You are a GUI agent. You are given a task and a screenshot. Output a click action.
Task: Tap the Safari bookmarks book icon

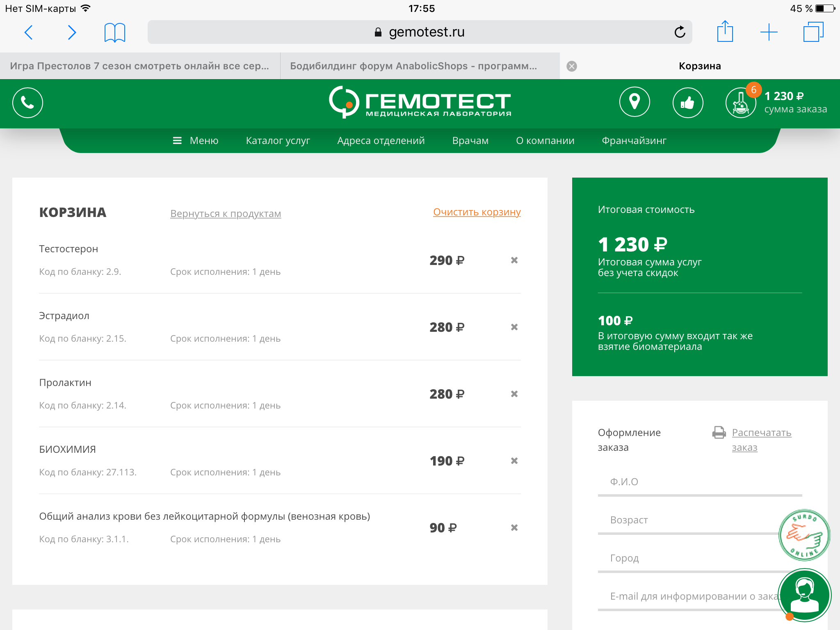point(114,32)
